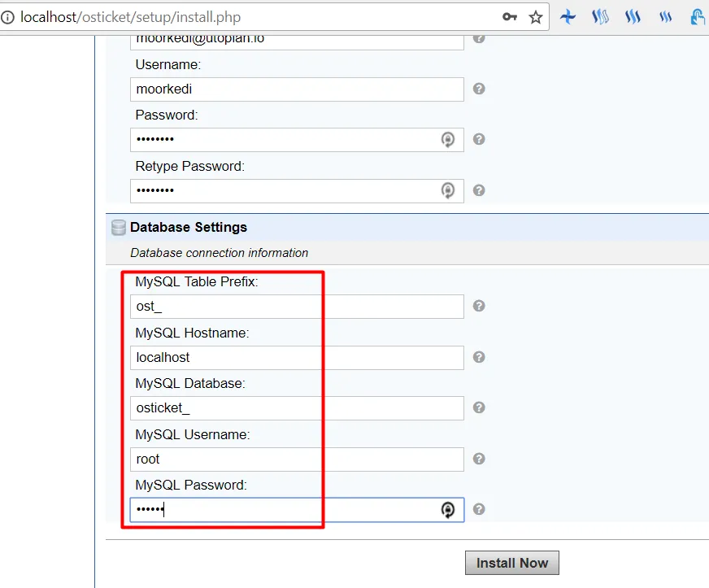
Task: Click the second Steem waves extension icon
Action: [633, 17]
